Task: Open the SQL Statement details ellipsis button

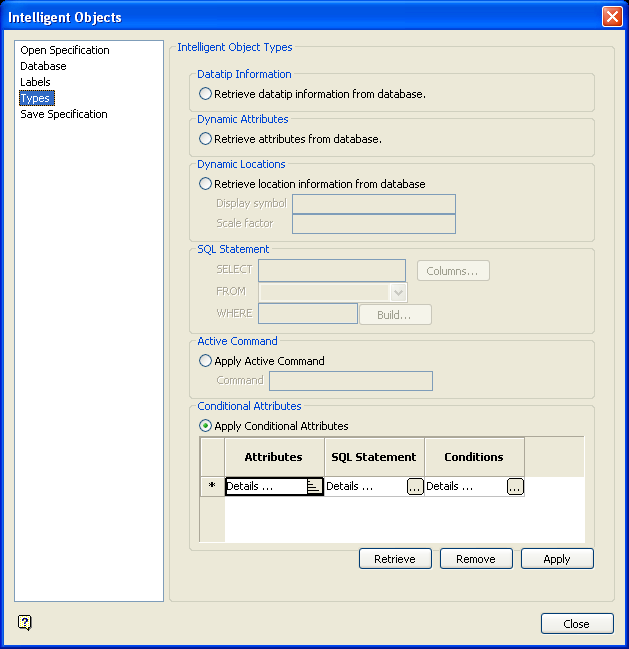Action: point(415,486)
